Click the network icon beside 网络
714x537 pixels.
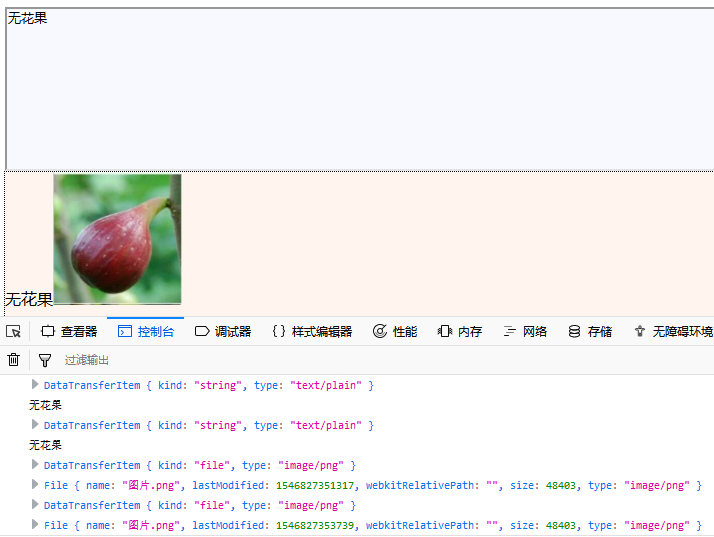tap(510, 331)
